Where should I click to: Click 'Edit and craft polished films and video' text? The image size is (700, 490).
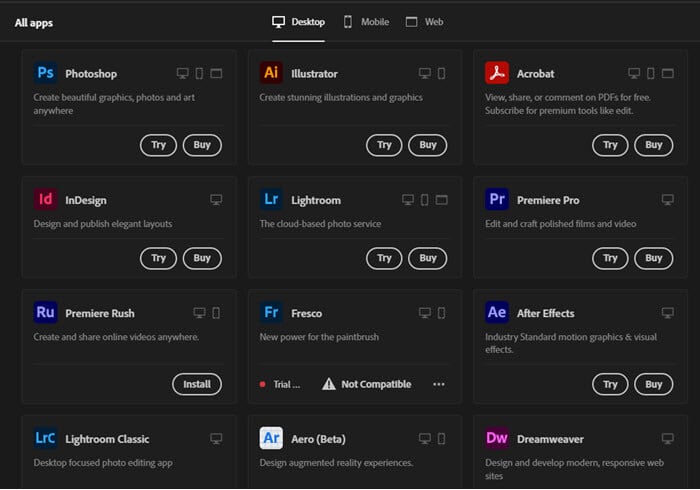pyautogui.click(x=561, y=224)
